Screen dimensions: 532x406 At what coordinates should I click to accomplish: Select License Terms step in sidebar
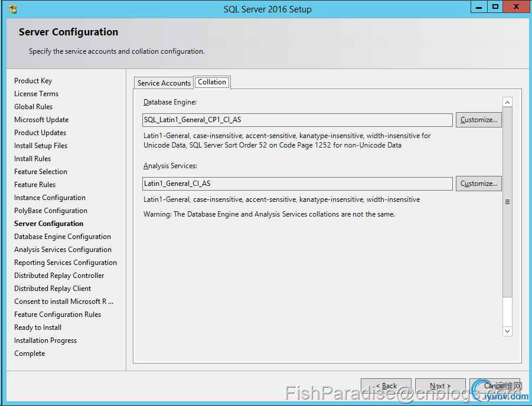click(36, 94)
